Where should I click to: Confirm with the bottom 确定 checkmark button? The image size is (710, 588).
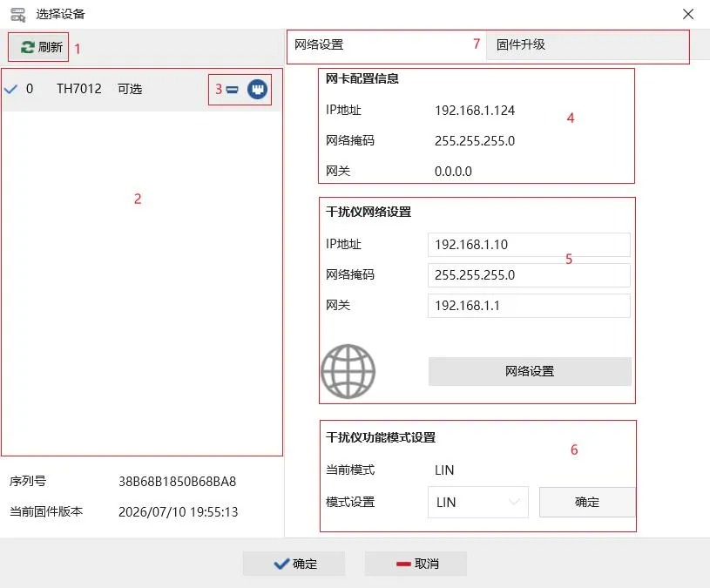[x=294, y=564]
